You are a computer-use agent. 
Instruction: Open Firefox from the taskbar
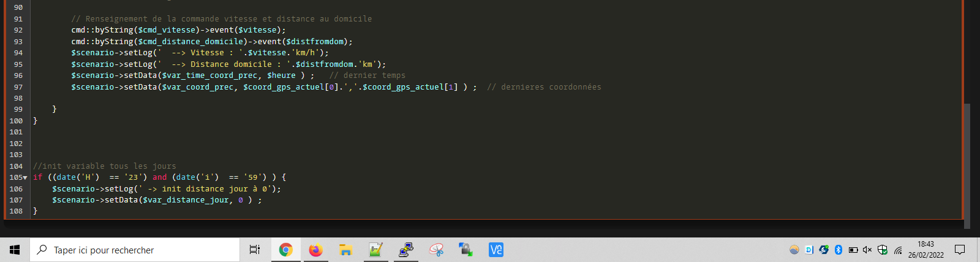click(315, 250)
